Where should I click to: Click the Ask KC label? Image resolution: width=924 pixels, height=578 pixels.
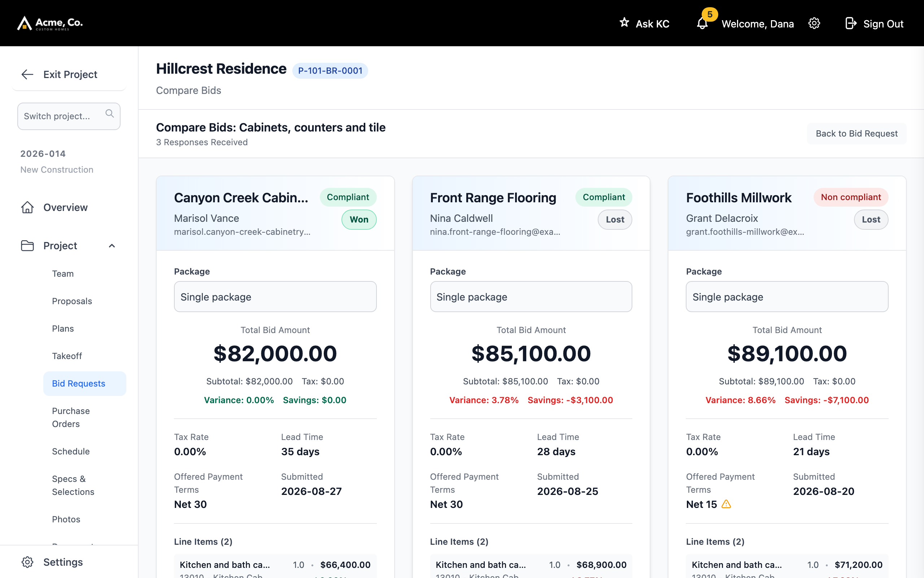(x=653, y=24)
